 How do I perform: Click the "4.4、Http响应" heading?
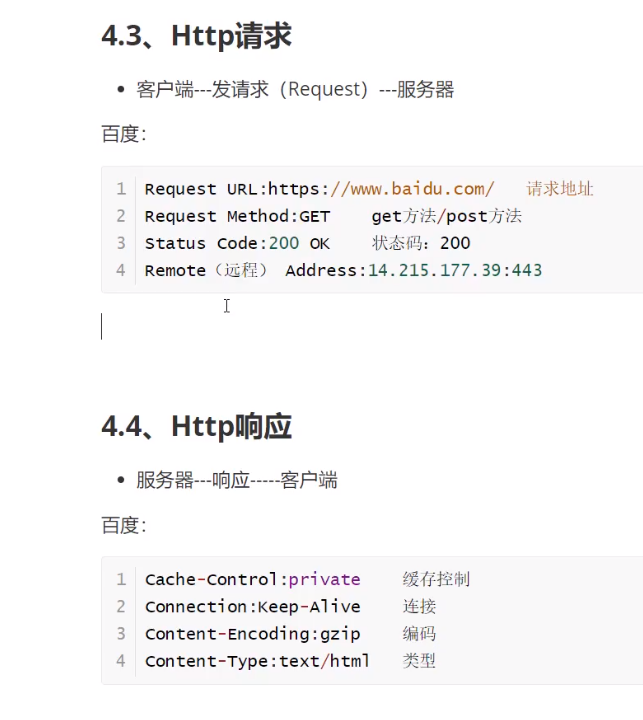point(196,427)
